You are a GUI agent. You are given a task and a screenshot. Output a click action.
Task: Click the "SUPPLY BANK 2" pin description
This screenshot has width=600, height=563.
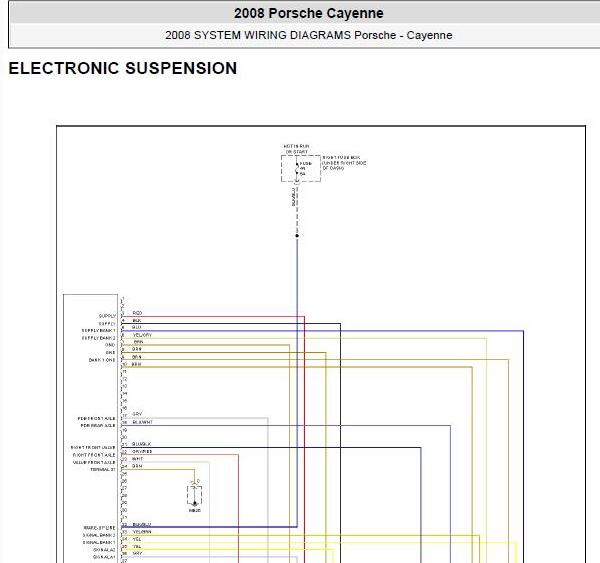point(98,338)
